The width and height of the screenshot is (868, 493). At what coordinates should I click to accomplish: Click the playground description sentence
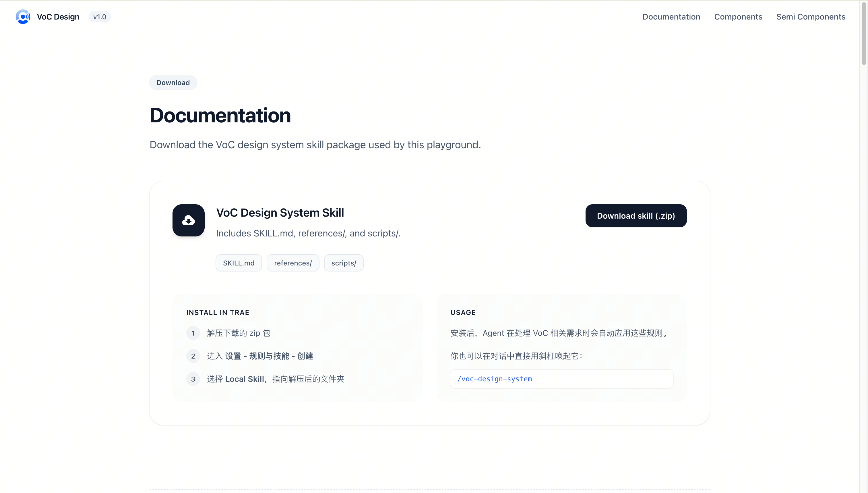[x=315, y=145]
